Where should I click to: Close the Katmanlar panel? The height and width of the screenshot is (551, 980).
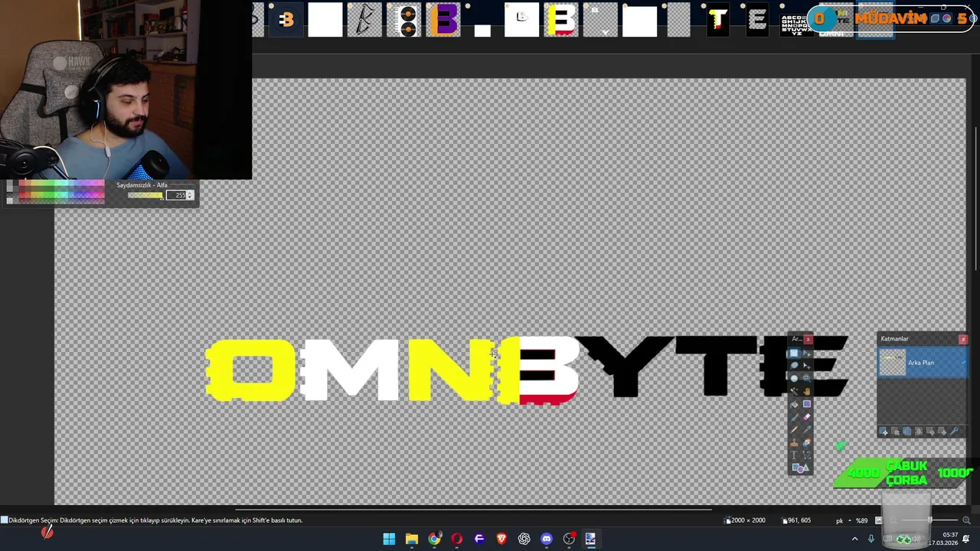coord(963,339)
